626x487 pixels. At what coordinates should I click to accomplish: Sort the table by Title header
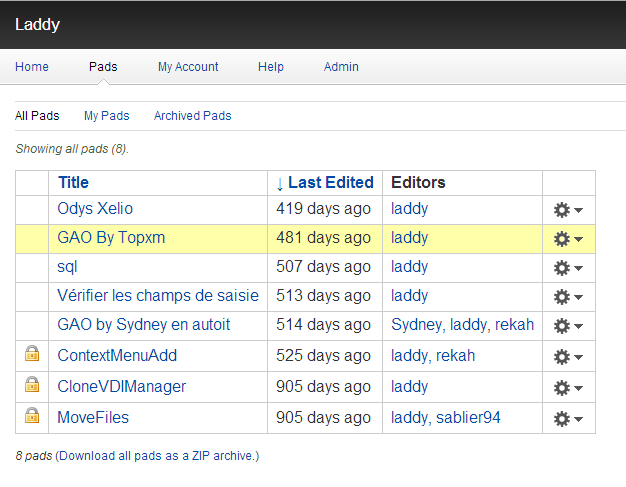73,182
